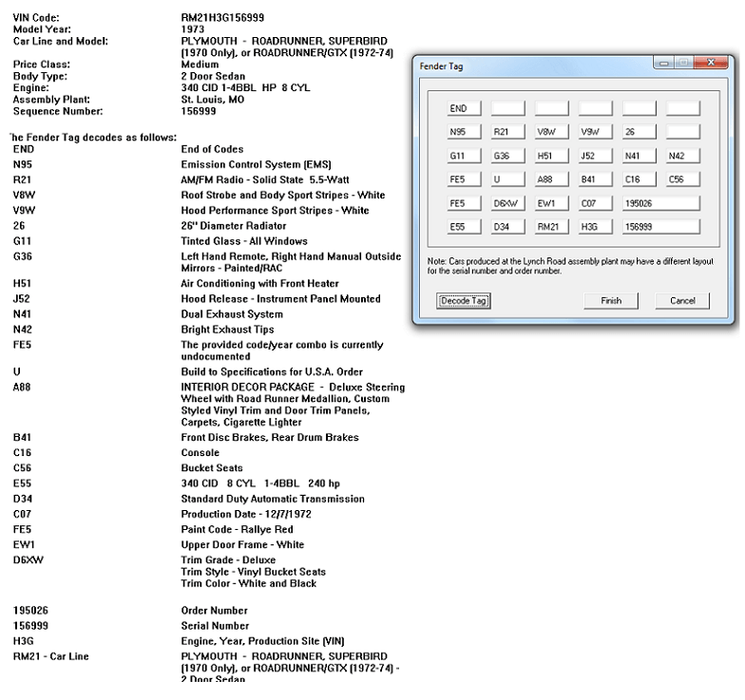Focus the A88 code field

pyautogui.click(x=552, y=180)
